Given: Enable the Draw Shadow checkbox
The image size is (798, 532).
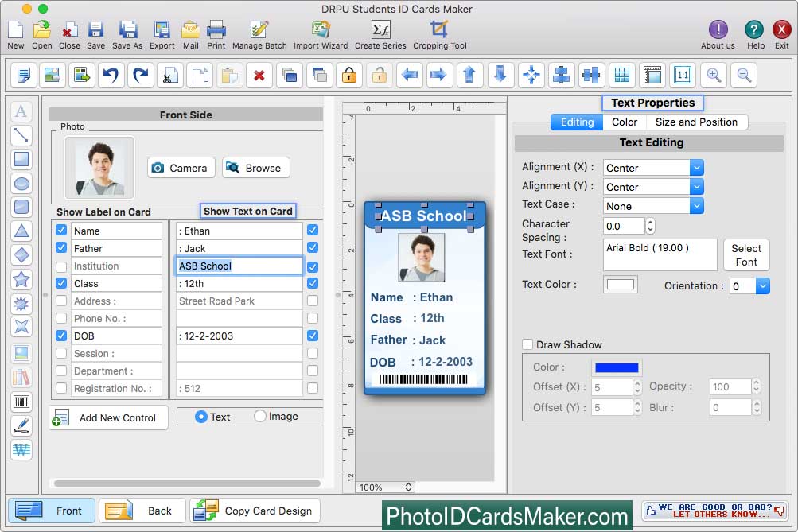Looking at the screenshot, I should click(x=527, y=344).
